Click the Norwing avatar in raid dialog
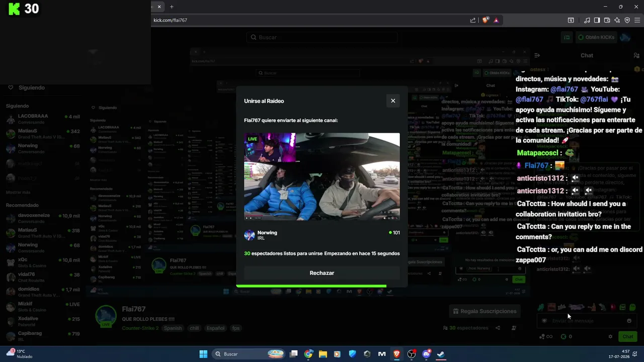The height and width of the screenshot is (362, 644). [250, 235]
